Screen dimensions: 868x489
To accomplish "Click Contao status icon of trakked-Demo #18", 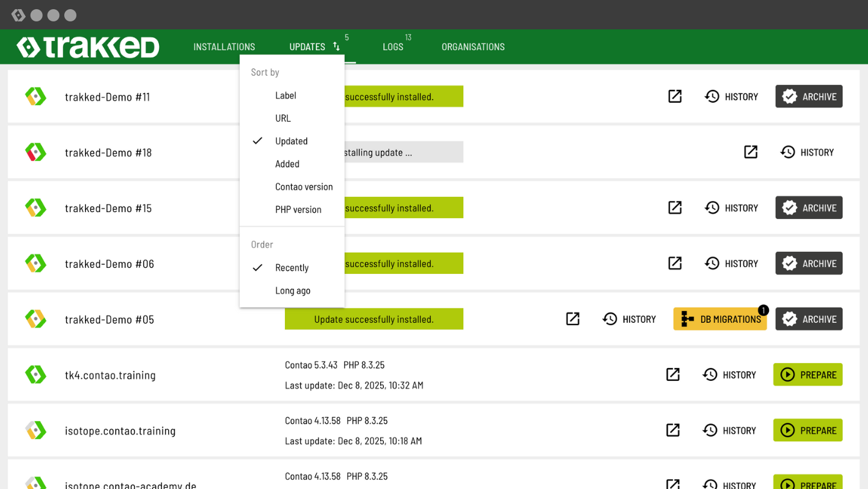I will click(x=35, y=152).
